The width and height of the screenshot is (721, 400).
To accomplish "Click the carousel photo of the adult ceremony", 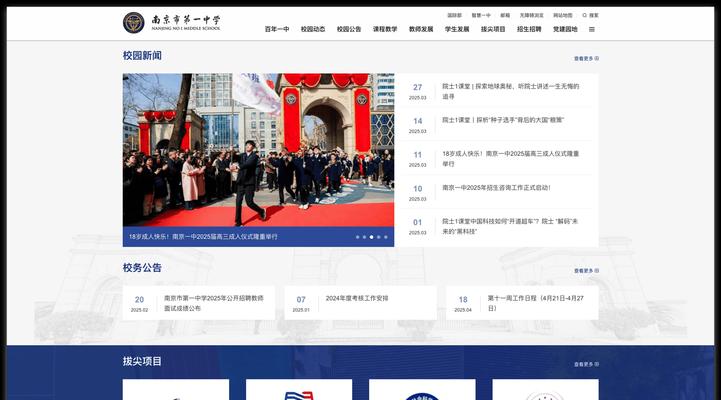I will 258,150.
